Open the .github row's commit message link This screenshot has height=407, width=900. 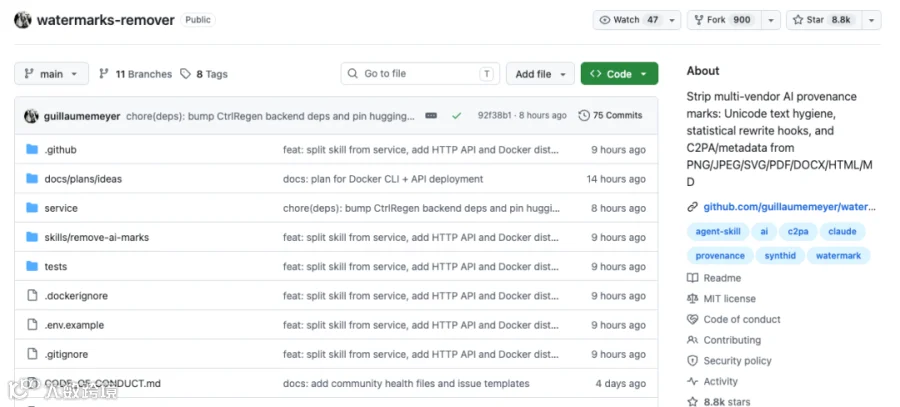(x=421, y=150)
